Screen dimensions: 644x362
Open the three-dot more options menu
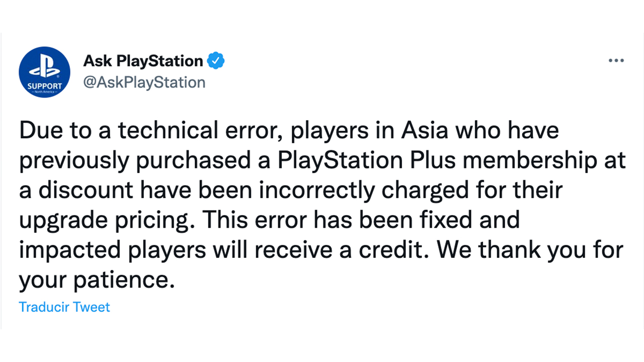pos(616,61)
